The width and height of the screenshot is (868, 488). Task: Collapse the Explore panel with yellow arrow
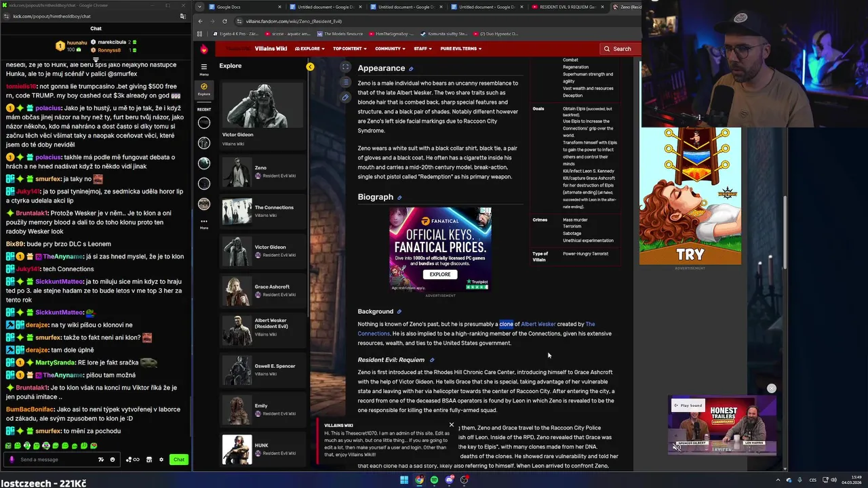pos(310,66)
